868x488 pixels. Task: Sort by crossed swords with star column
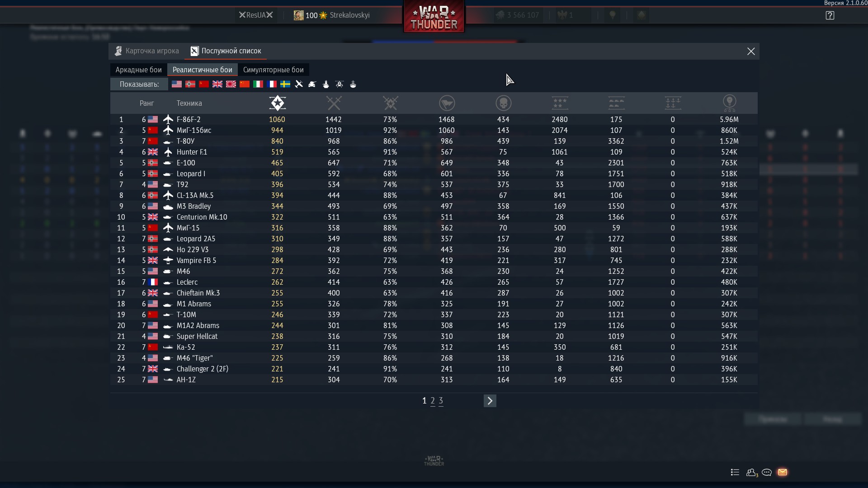[x=390, y=103]
